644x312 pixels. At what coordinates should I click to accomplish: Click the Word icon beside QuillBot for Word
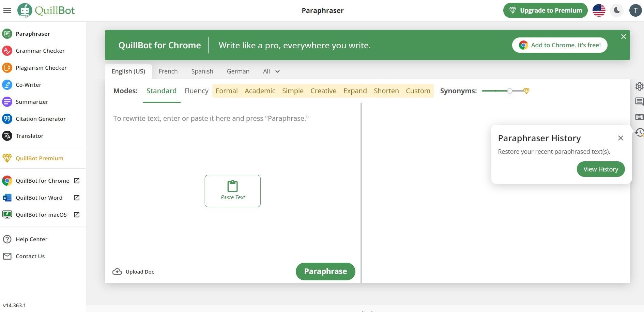[7, 198]
